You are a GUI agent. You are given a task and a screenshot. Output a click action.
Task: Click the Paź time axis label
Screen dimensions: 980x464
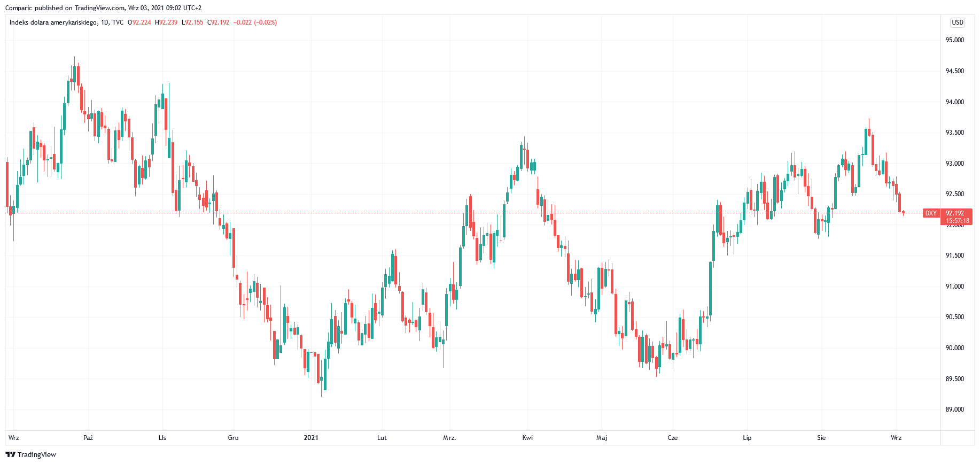(x=88, y=438)
